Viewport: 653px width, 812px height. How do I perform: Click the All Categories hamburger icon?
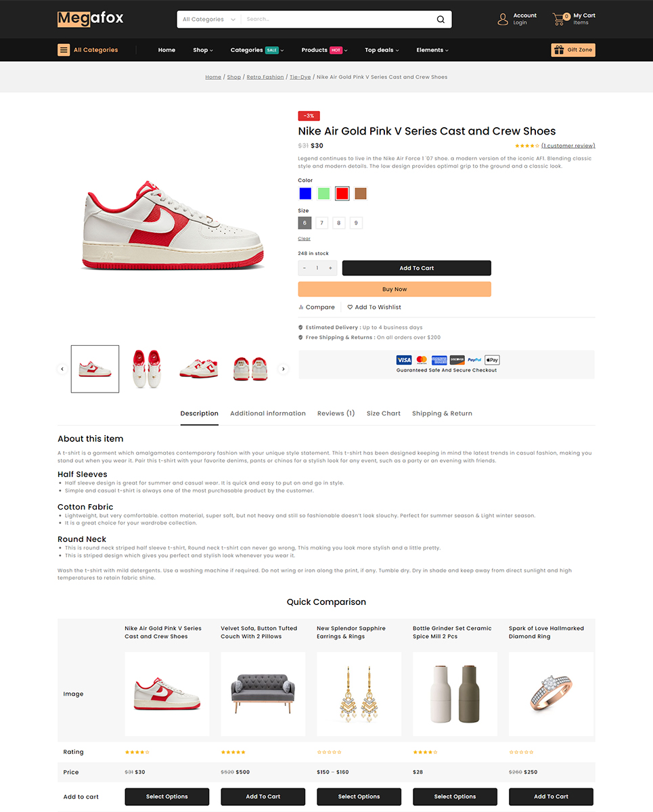coord(64,50)
